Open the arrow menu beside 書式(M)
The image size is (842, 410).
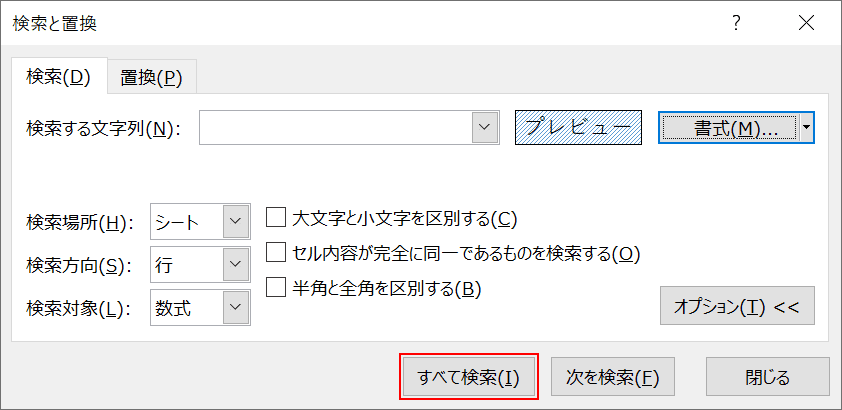pos(807,128)
